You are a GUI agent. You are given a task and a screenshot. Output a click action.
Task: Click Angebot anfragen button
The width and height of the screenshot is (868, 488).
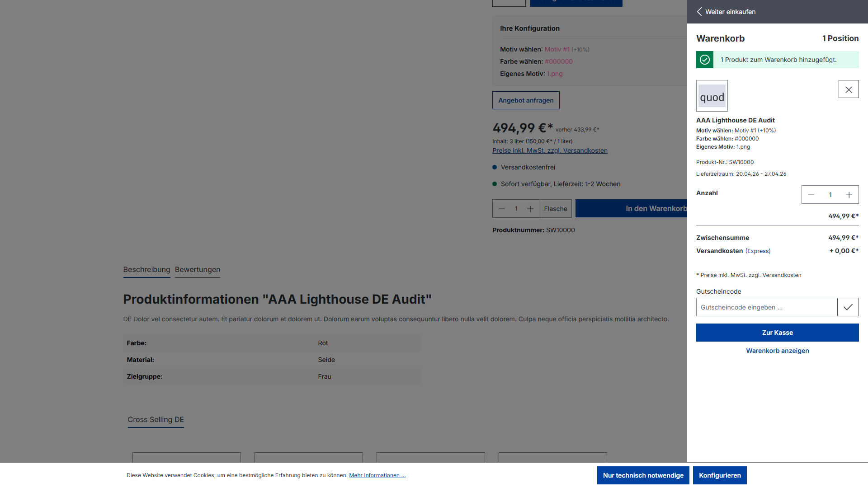click(x=526, y=100)
